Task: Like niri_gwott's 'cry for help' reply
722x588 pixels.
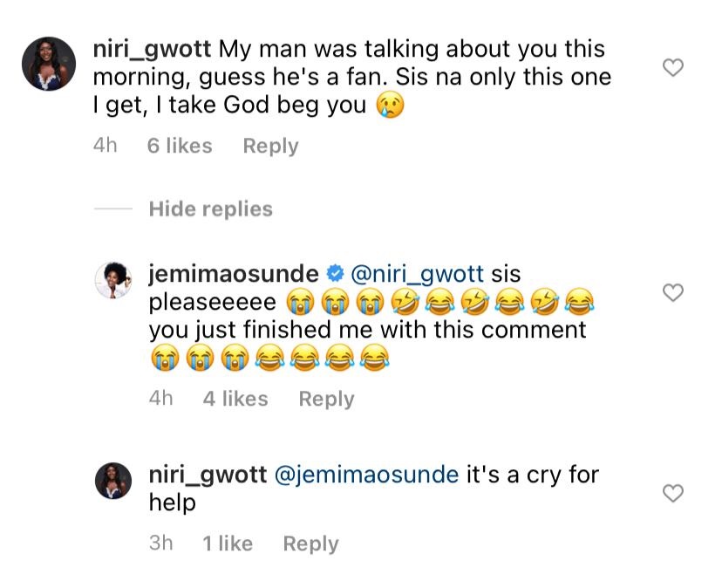Action: pyautogui.click(x=673, y=494)
